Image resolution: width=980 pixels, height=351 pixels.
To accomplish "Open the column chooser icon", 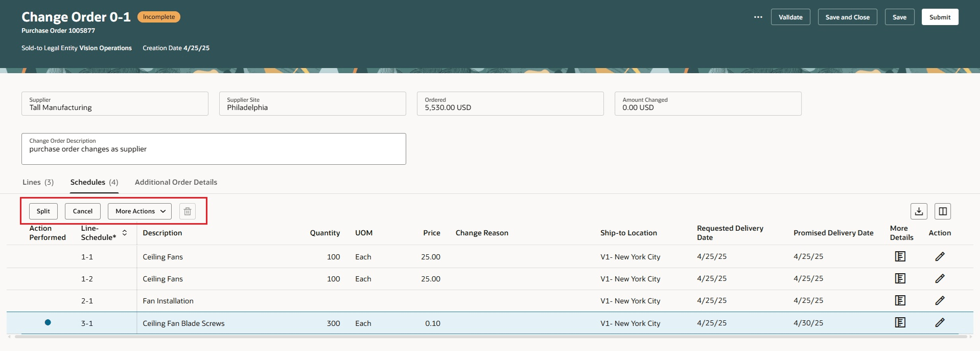I will (943, 211).
